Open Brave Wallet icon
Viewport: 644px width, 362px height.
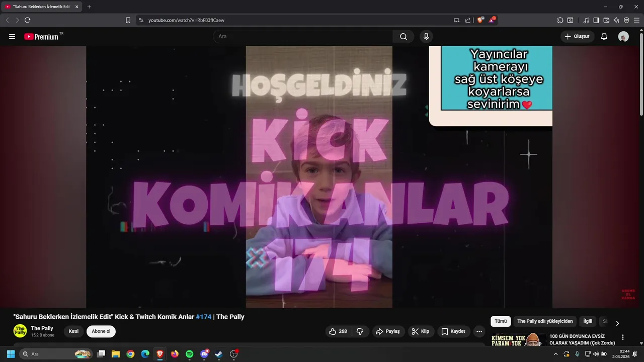[606, 20]
